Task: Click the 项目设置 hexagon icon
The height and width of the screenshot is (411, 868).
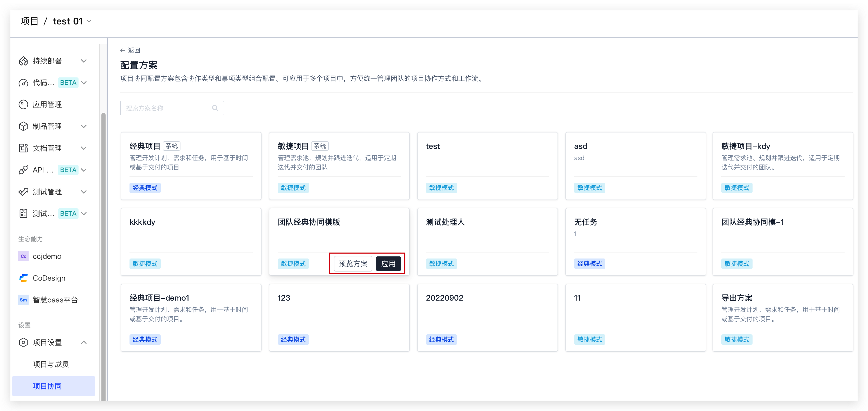Action: coord(23,342)
